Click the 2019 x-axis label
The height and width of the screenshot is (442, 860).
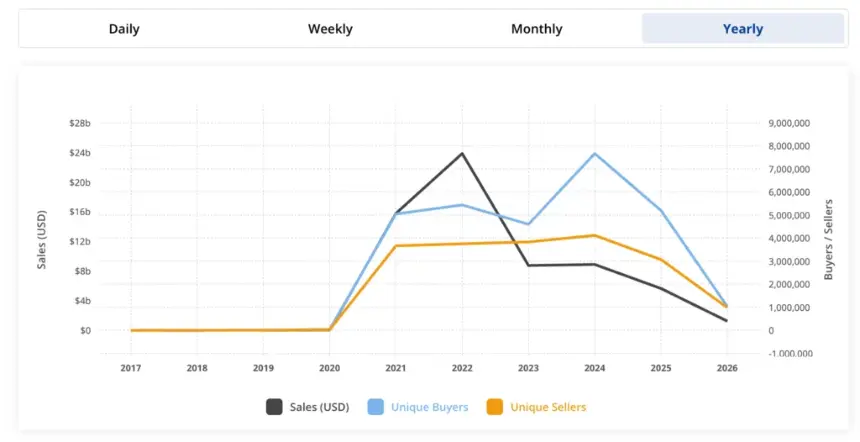click(263, 368)
